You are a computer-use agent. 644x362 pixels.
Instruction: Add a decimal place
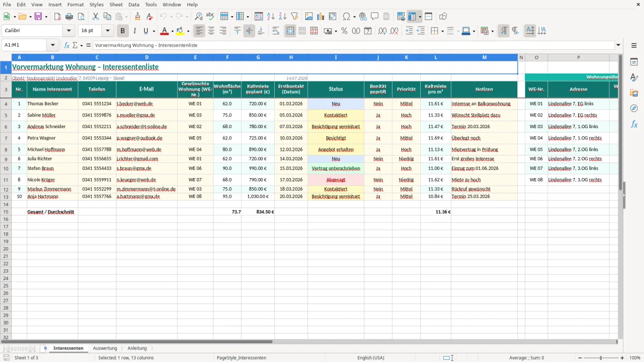coord(382,31)
